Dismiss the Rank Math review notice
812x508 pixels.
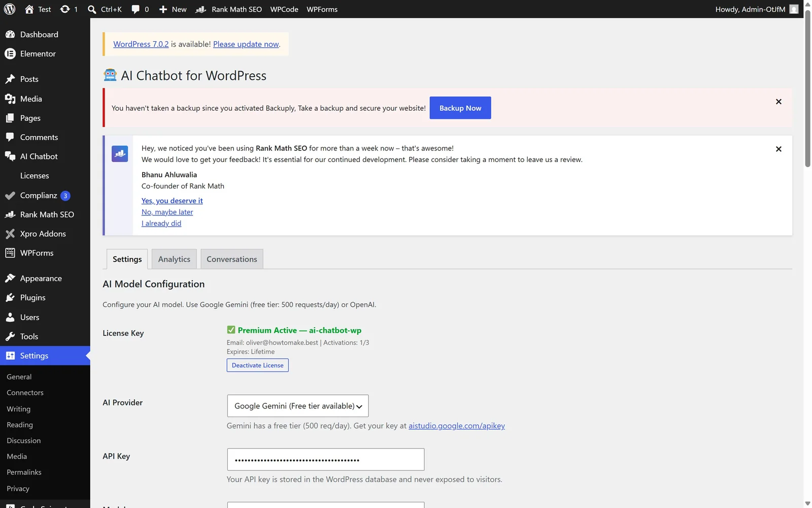(x=779, y=149)
